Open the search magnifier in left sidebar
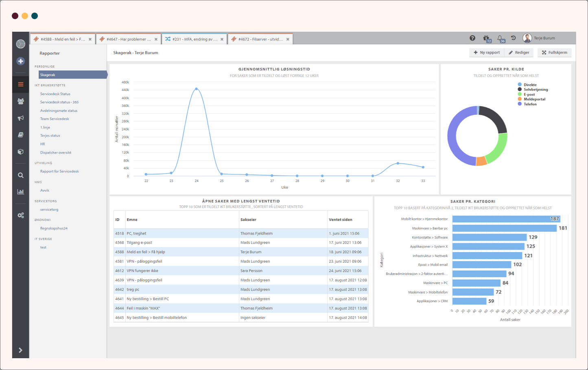The image size is (588, 370). (x=21, y=175)
